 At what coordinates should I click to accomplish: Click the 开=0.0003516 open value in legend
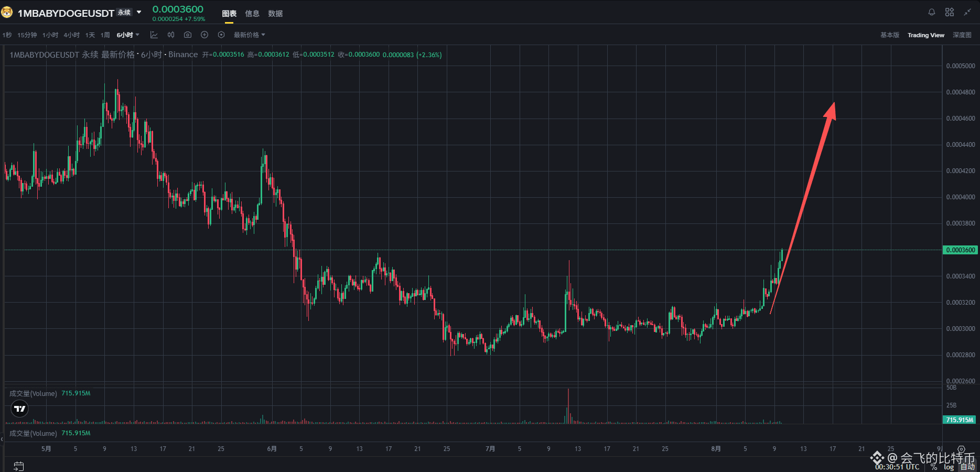click(223, 55)
